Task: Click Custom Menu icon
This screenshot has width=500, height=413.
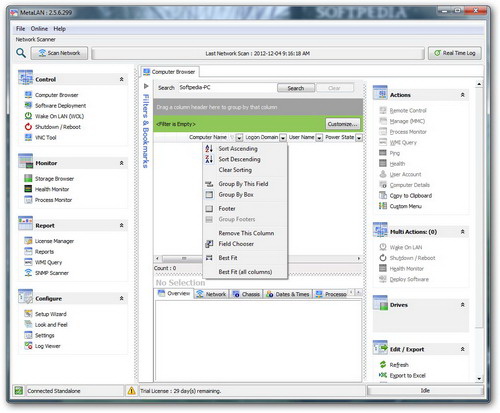Action: (x=383, y=206)
